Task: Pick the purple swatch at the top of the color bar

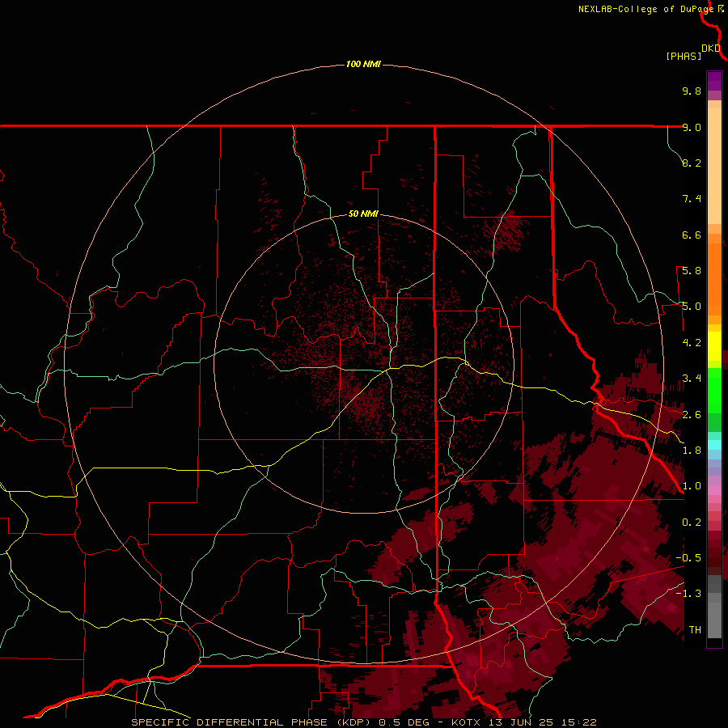Action: [714, 81]
